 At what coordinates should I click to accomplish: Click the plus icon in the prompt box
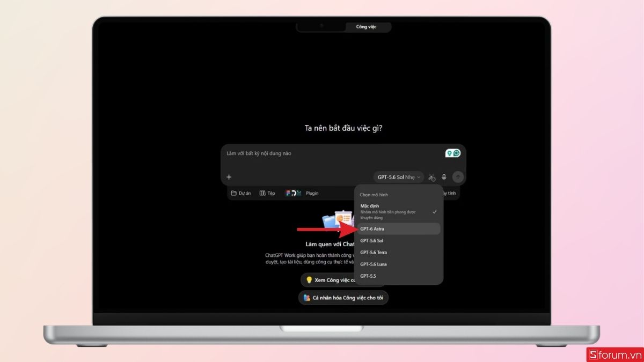229,177
